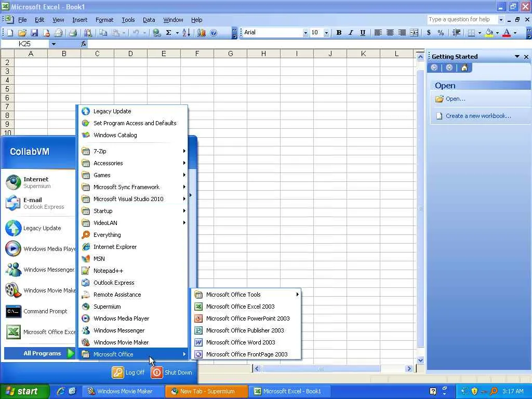Click the Merge and Center icon
Screen dimensions: 532x399
coord(414,33)
